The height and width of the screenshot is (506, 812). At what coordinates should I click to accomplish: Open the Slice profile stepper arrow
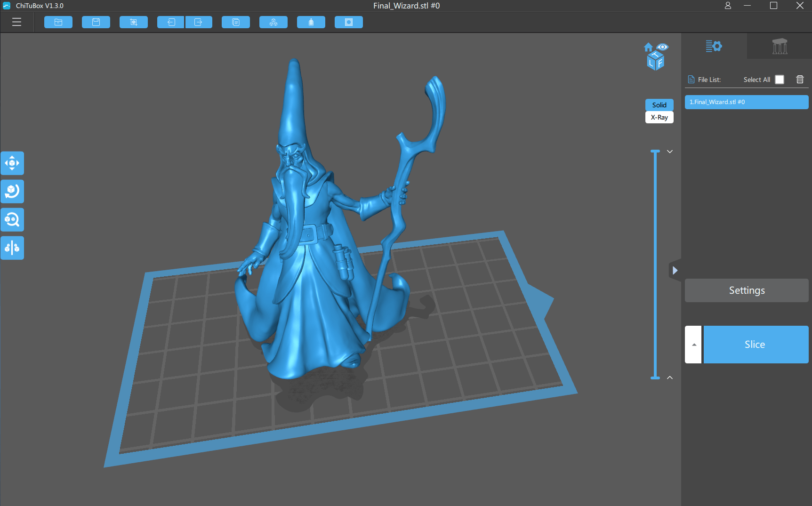[693, 344]
